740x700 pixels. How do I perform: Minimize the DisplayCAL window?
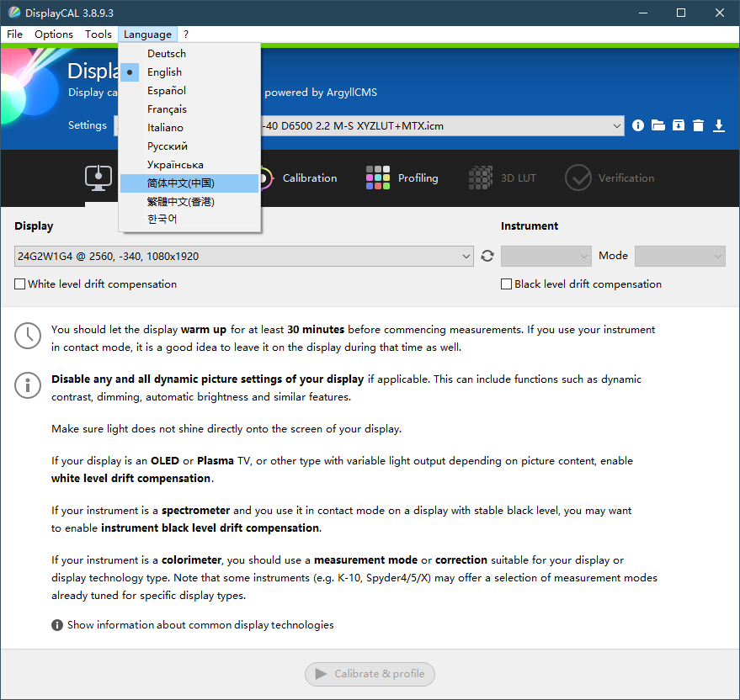(x=643, y=13)
